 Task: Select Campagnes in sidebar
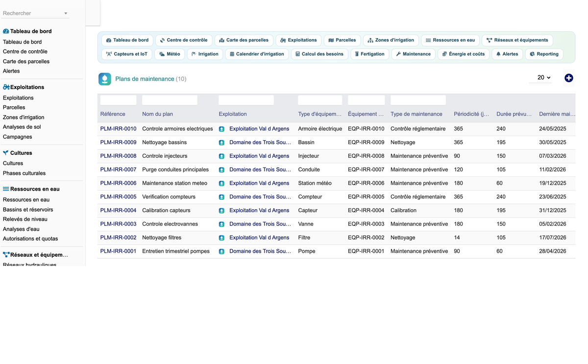[18, 137]
